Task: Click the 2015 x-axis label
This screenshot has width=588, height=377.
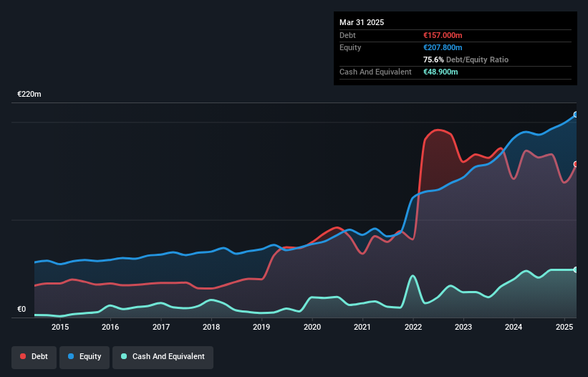Action: click(60, 327)
